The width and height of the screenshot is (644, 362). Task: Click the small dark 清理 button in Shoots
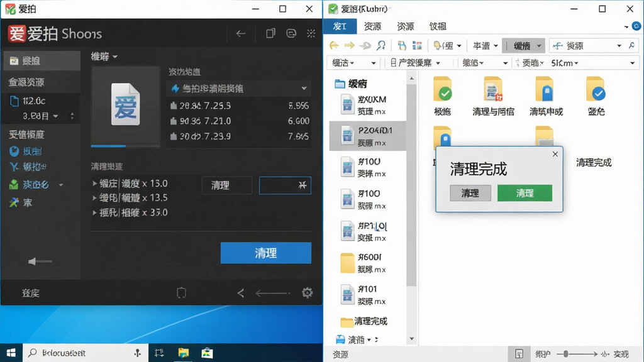pyautogui.click(x=227, y=185)
